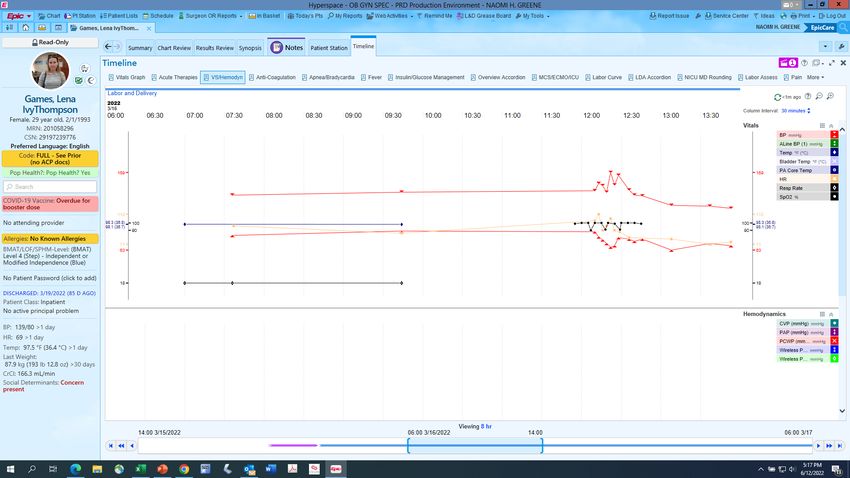850x478 pixels.
Task: Open the Vitals section list options icon
Action: (x=822, y=125)
